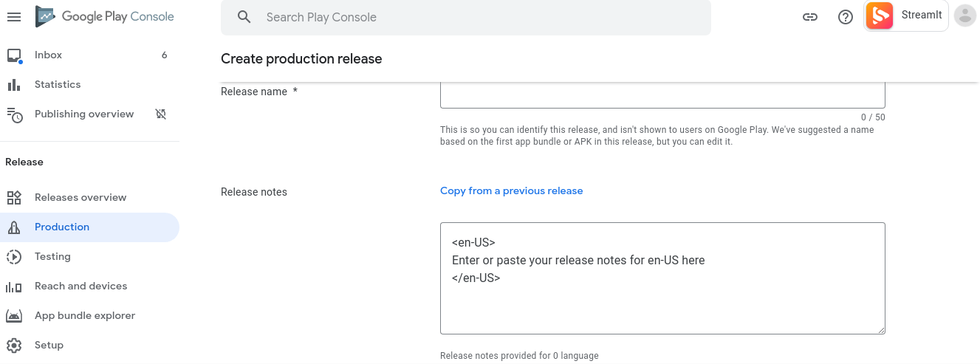Viewport: 980px width, 364px height.
Task: Click the Inbox icon in sidebar
Action: [14, 55]
